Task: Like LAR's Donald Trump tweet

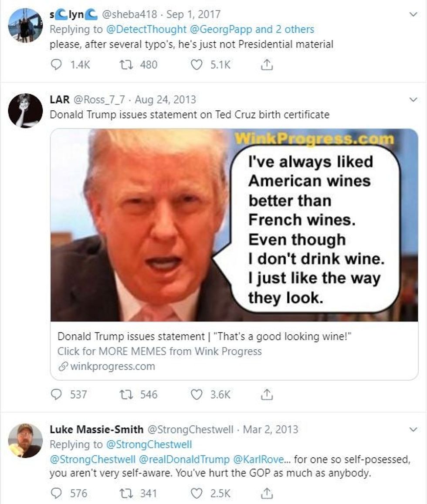Action: tap(197, 395)
